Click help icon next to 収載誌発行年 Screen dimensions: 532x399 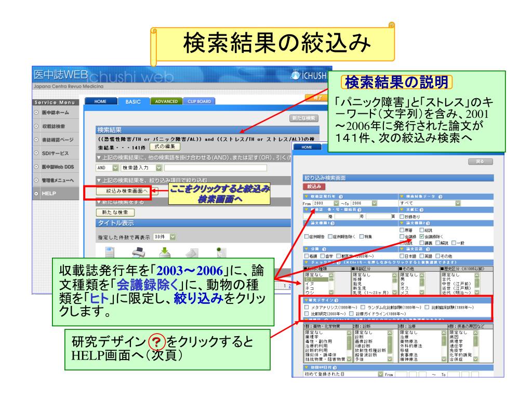click(x=341, y=196)
